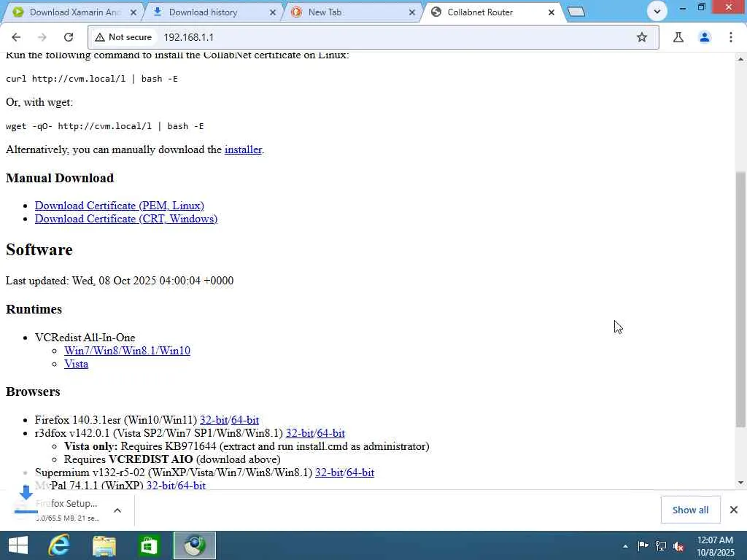747x560 pixels.
Task: Download Supermium v132 32-bit
Action: click(x=329, y=472)
